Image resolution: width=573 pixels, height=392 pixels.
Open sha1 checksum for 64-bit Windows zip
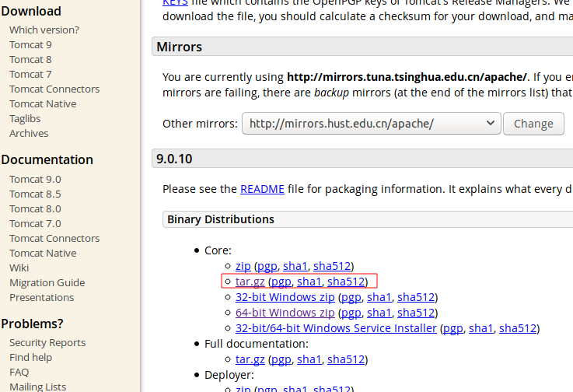(379, 313)
